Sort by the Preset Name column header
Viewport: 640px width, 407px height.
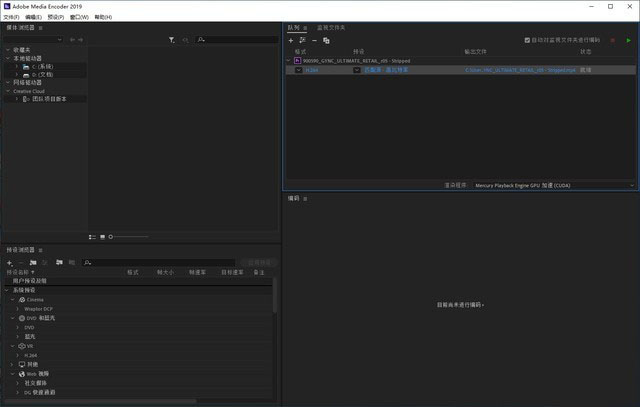pos(20,272)
